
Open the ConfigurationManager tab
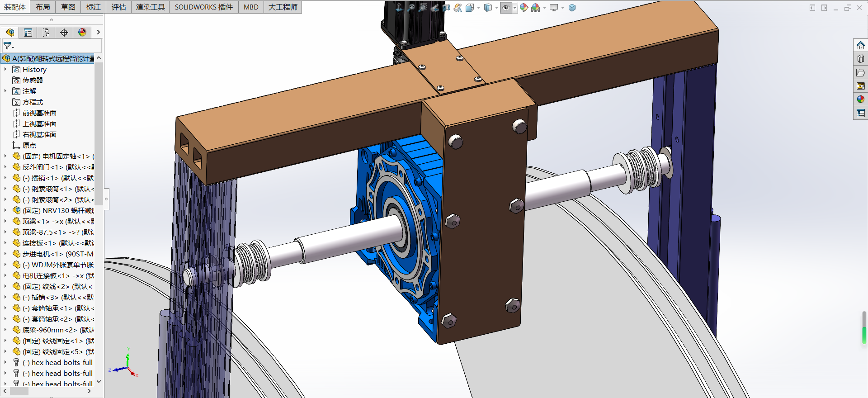[46, 33]
